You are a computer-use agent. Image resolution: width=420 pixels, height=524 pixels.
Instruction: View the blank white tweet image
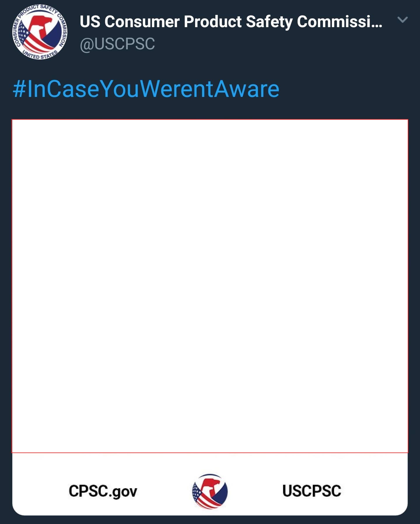point(210,286)
